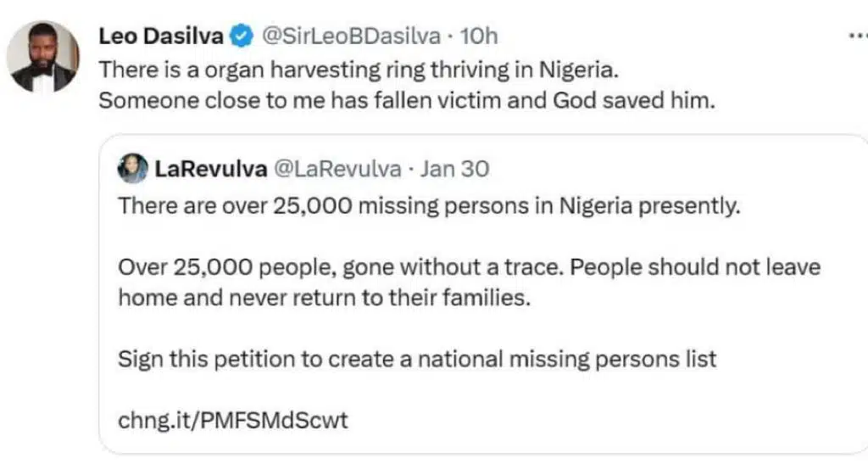Click LaRevulva's small avatar icon

(132, 169)
